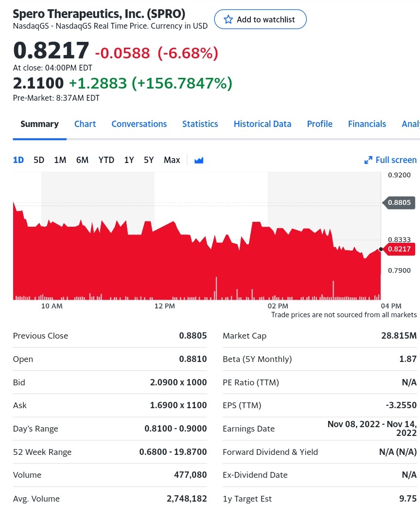Image resolution: width=420 pixels, height=524 pixels.
Task: Click Day's Range value 0.8100 - 0.9000
Action: (175, 429)
